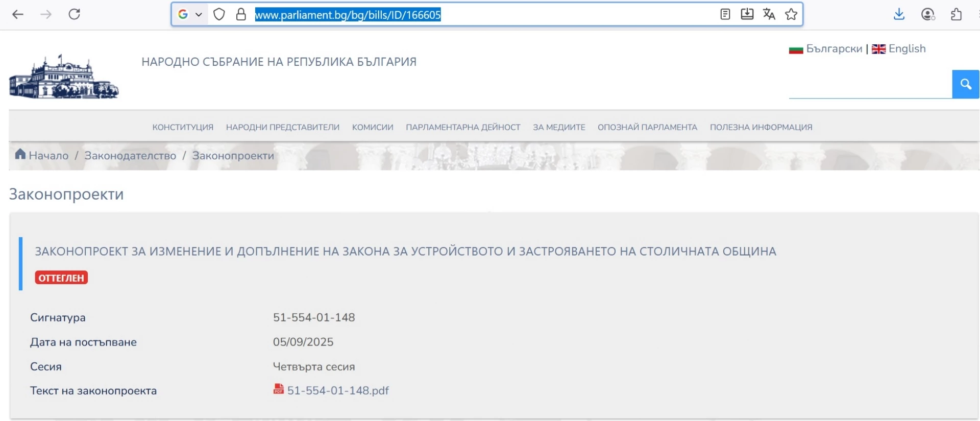Open the tracking protection shield icon
Screen dimensions: 980x421
click(219, 14)
